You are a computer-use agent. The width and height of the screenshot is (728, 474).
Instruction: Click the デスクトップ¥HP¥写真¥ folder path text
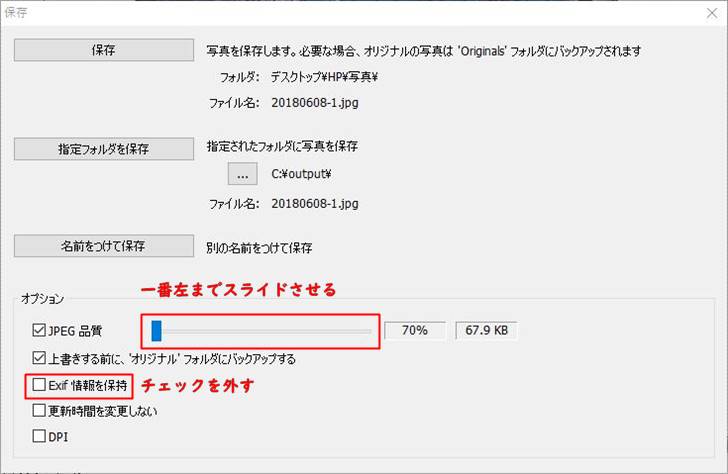[324, 76]
